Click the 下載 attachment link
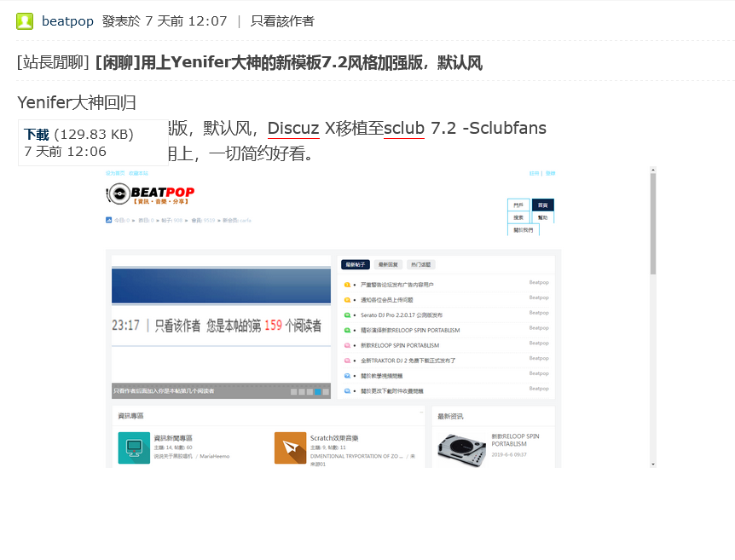 pos(37,134)
